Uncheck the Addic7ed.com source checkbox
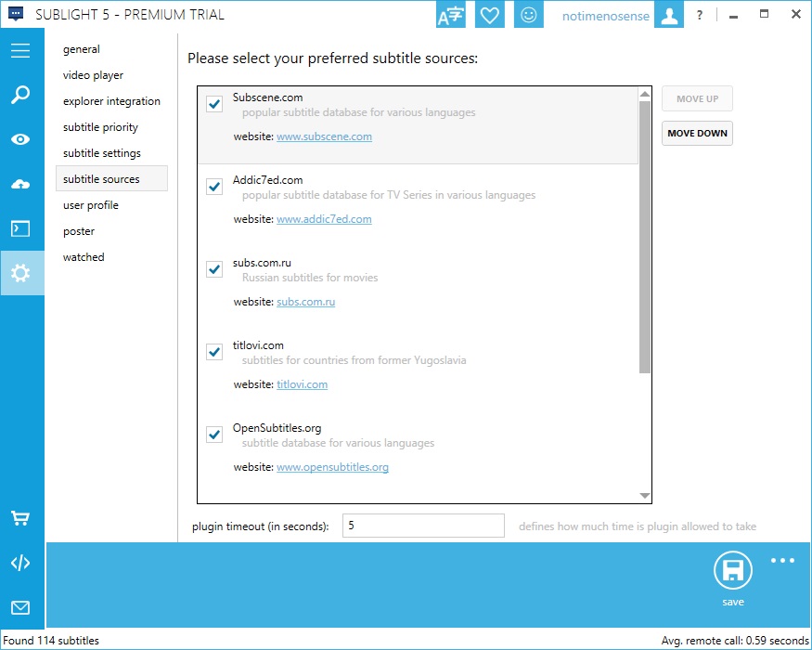This screenshot has height=650, width=812. coord(214,187)
